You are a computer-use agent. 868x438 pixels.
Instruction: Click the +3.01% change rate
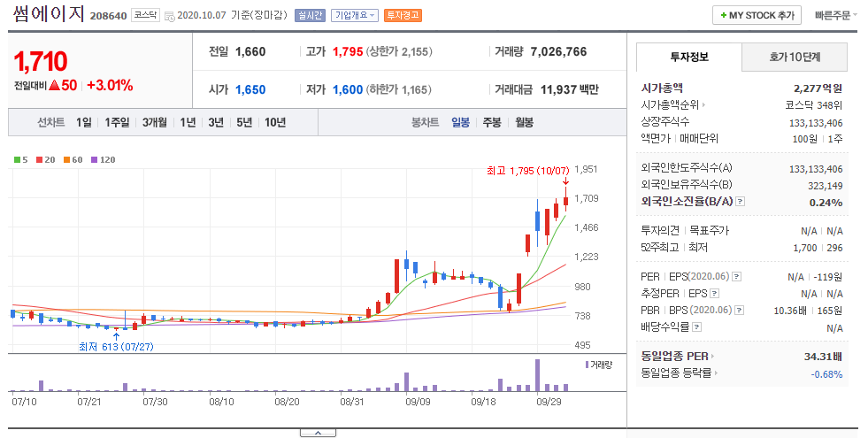110,85
